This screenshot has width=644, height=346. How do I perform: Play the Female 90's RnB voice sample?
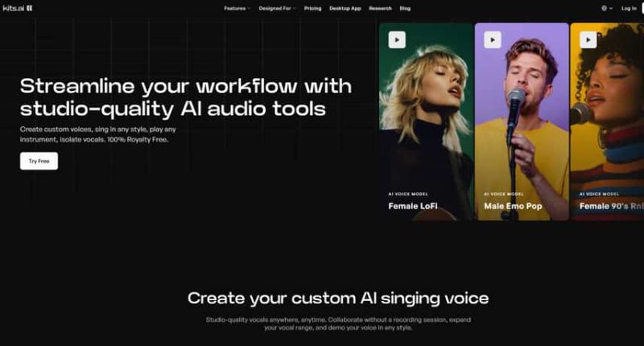[x=588, y=39]
